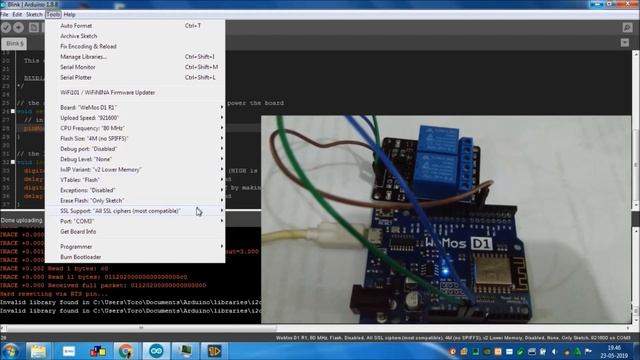This screenshot has height=360, width=640.
Task: Expand SSL Support ciphers submenu
Action: click(135, 211)
